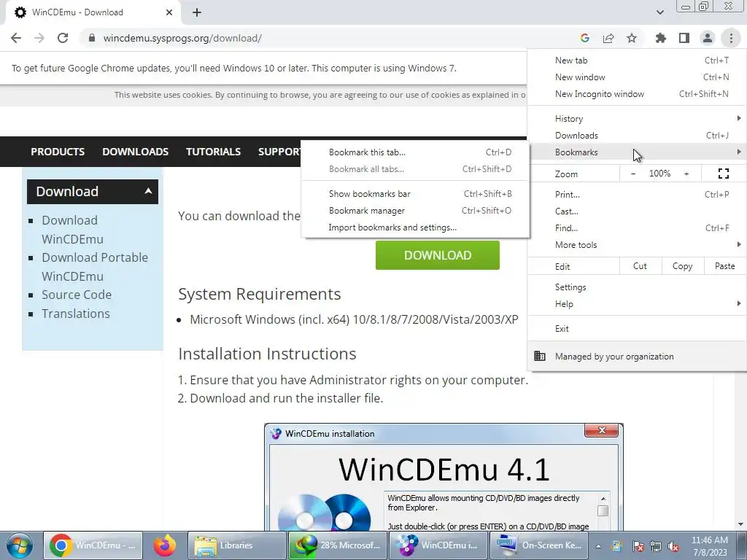Choose Print... in Chrome menu
The image size is (747, 560).
pos(637,194)
